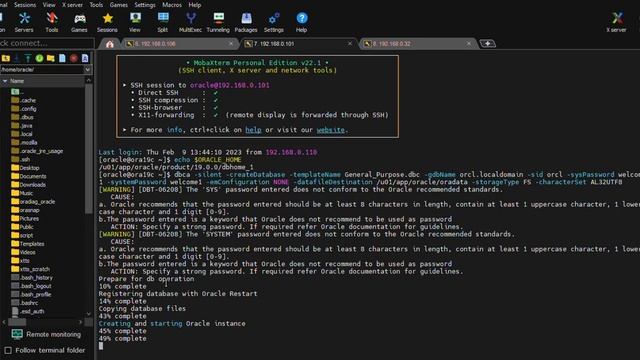Select the .ssh folder
This screenshot has width=640, height=360.
point(21,160)
